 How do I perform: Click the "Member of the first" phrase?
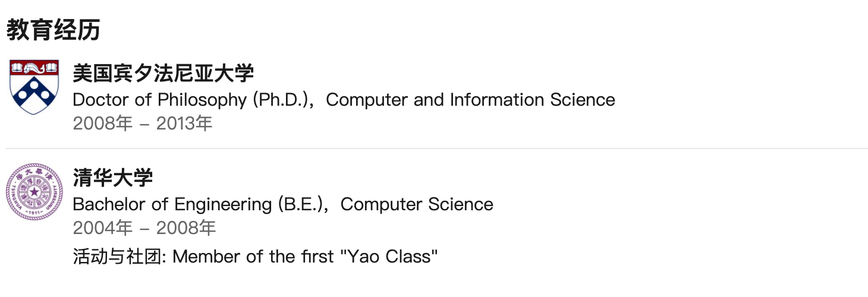(254, 257)
